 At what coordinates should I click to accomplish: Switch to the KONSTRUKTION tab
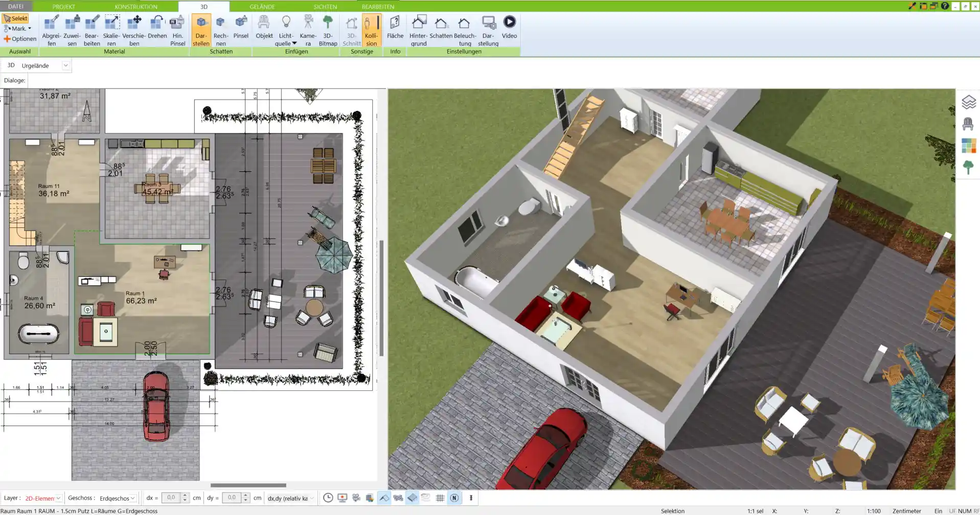tap(136, 7)
